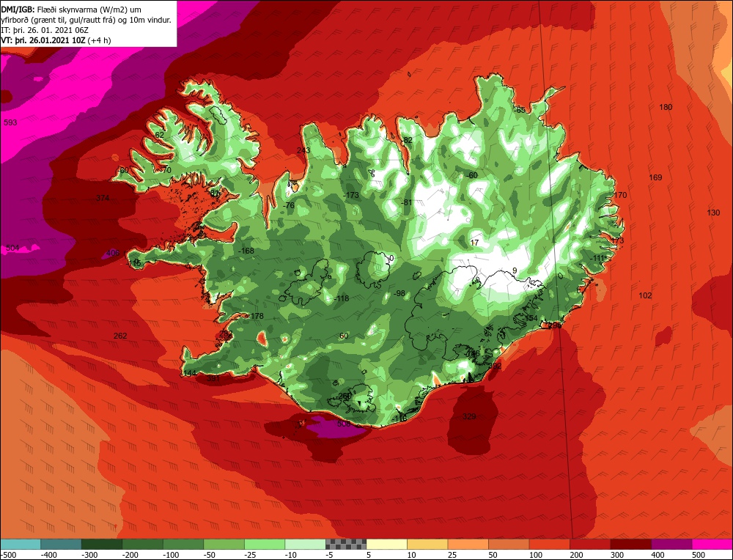Click the purple 400 to 500 legend swatch
The height and width of the screenshot is (560, 733).
[671, 544]
